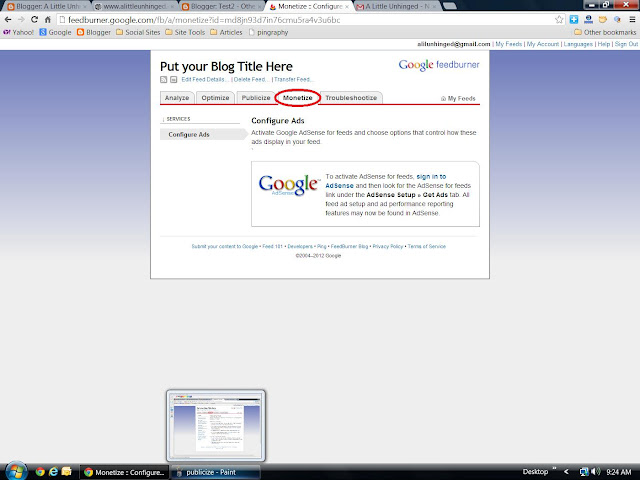Open the FeedBurner Blog footer link
This screenshot has width=640, height=480.
[x=349, y=247]
